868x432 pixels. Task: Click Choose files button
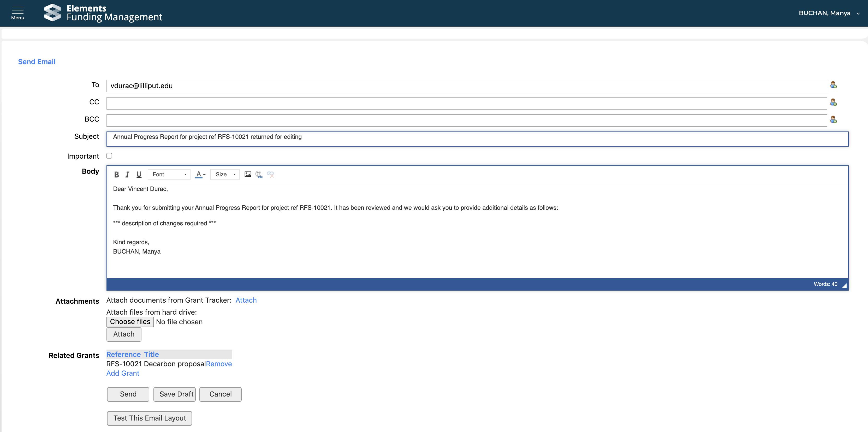130,322
